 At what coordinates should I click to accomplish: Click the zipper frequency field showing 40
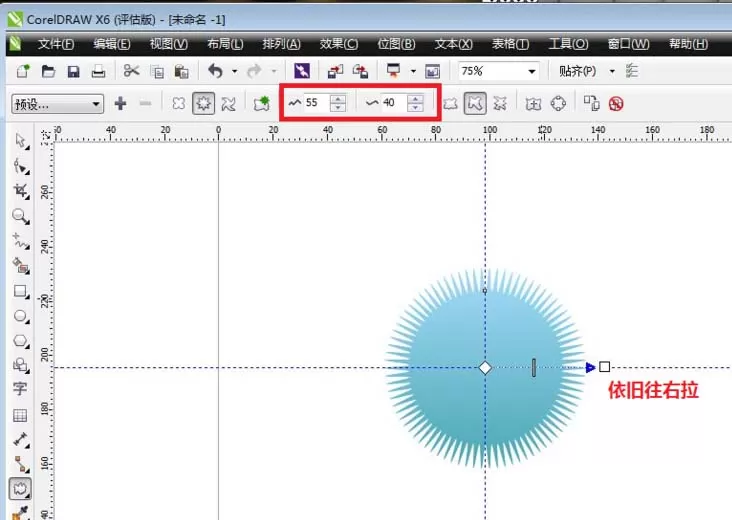[x=394, y=103]
